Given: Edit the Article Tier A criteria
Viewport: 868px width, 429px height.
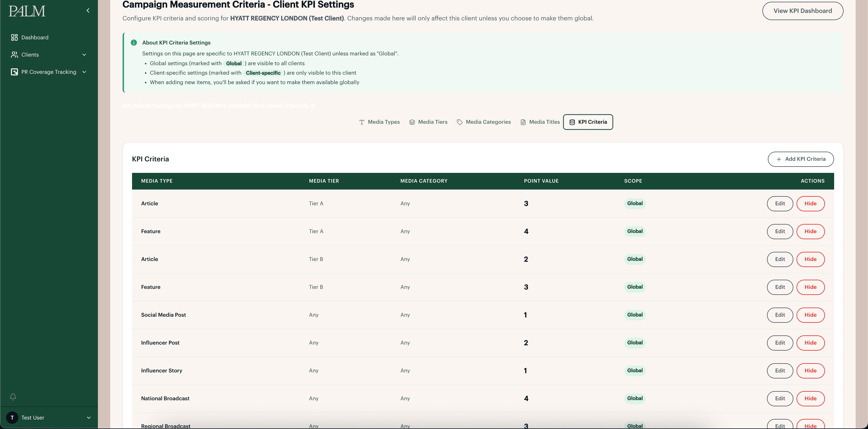Looking at the screenshot, I should [780, 204].
